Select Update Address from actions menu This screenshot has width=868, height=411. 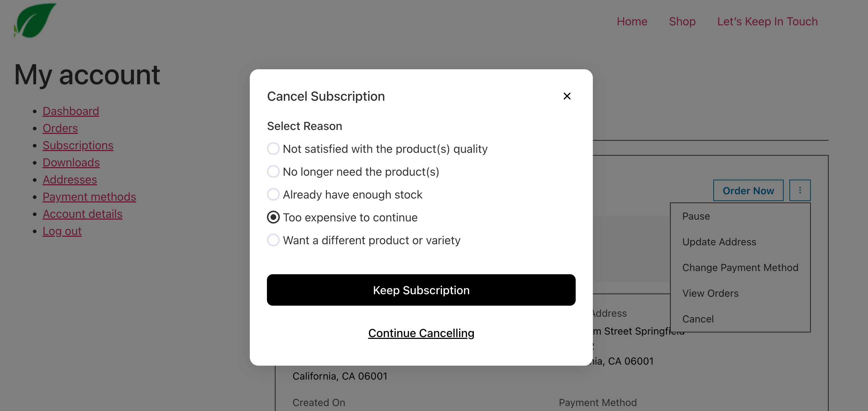pyautogui.click(x=719, y=242)
